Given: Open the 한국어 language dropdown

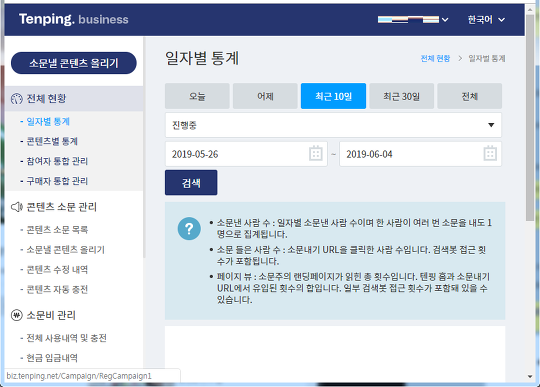Looking at the screenshot, I should pos(486,20).
